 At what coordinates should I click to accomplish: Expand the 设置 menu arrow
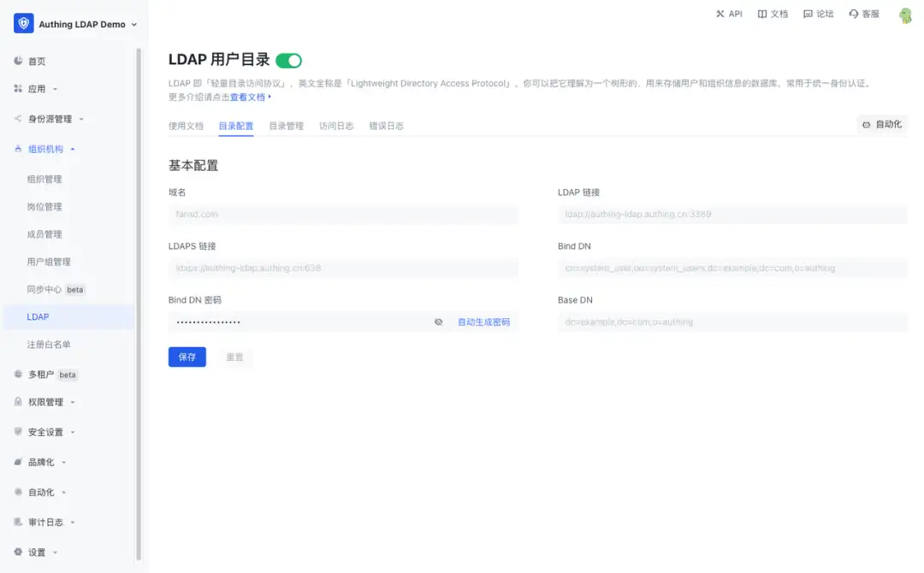56,552
